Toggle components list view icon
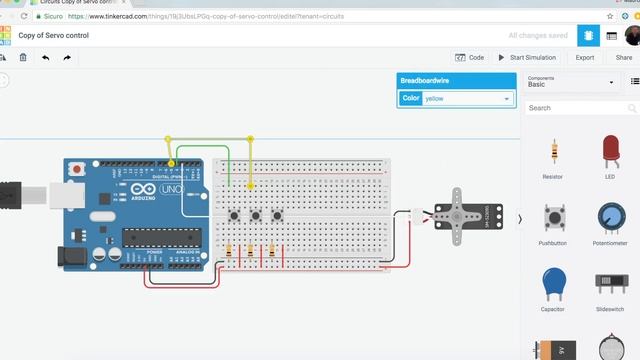Screen dimensions: 640x360 click(x=635, y=81)
